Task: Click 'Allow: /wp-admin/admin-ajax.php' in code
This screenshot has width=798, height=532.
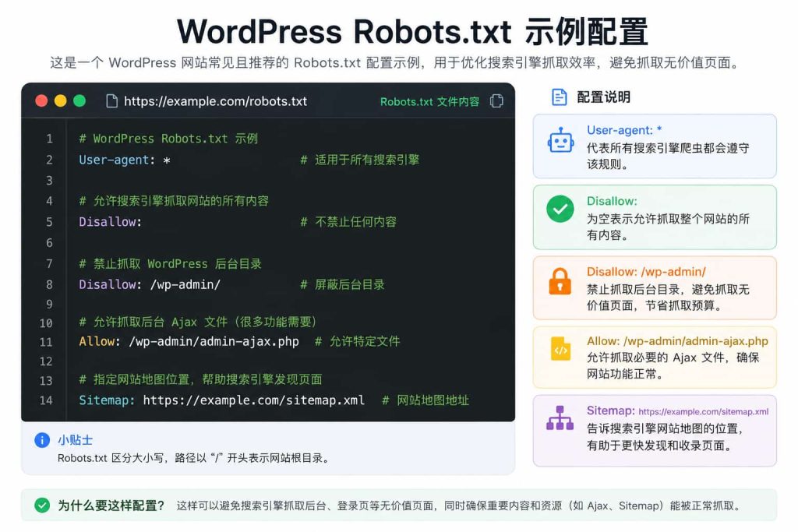Action: pyautogui.click(x=189, y=341)
